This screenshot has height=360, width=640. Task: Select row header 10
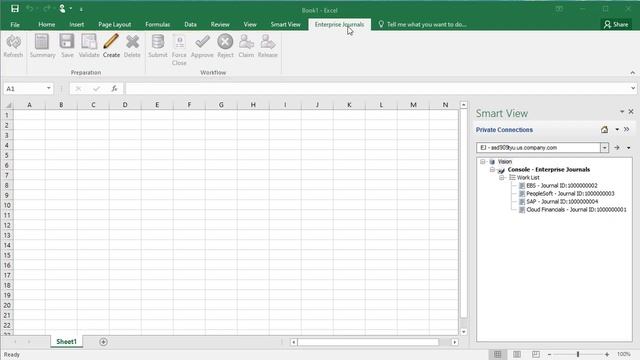click(7, 205)
